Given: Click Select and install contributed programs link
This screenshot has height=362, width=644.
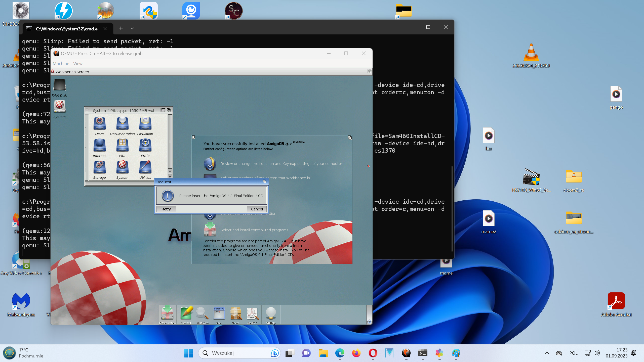Looking at the screenshot, I should (x=255, y=230).
